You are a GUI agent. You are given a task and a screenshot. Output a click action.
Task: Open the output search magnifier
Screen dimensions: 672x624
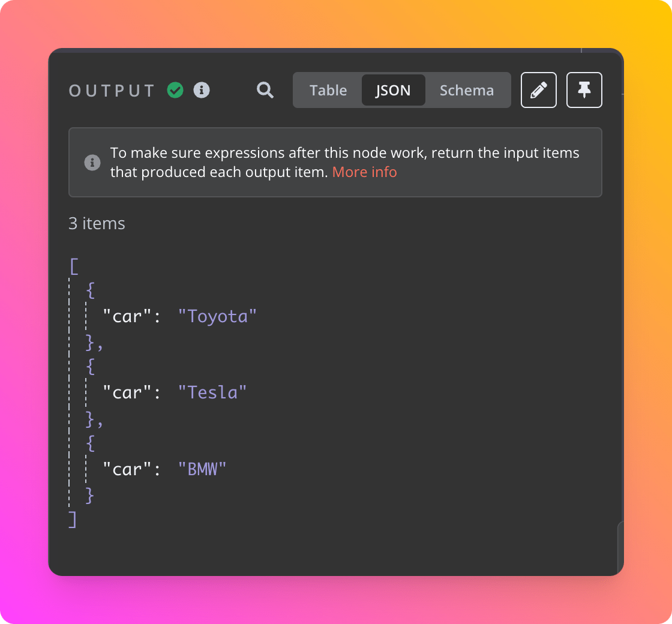pos(265,90)
